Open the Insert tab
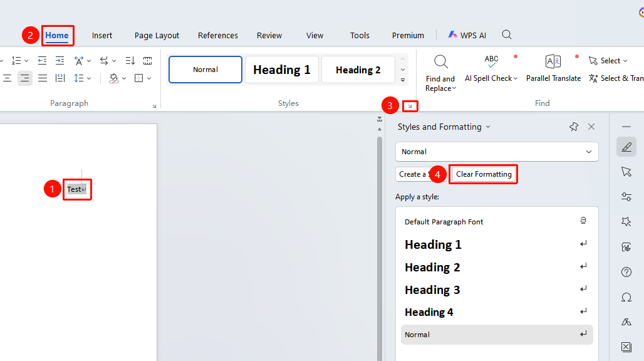This screenshot has width=644, height=361. click(x=102, y=36)
